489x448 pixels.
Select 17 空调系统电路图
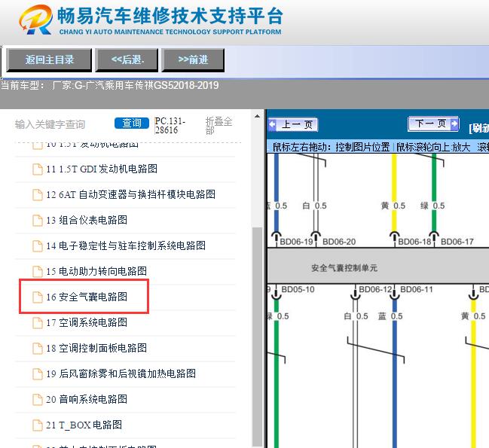(87, 323)
